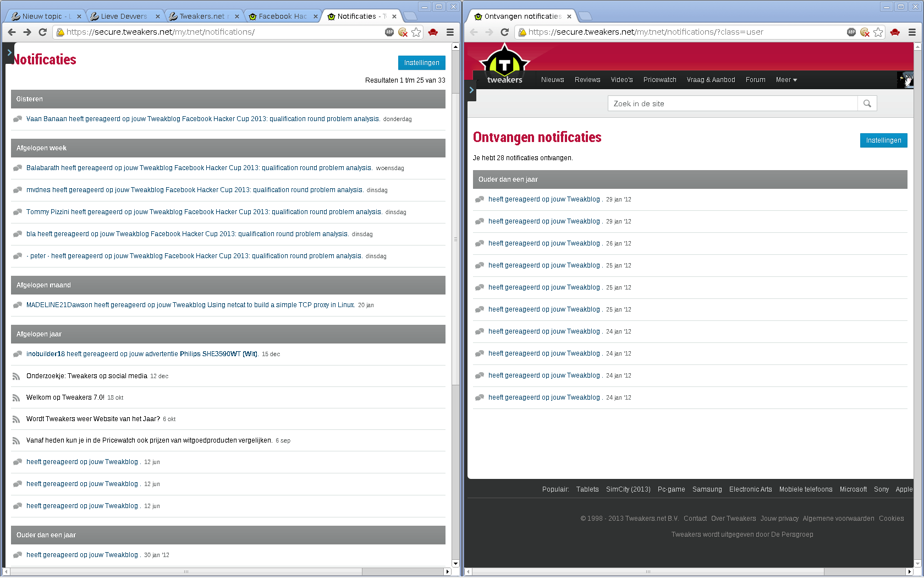The image size is (924, 578).
Task: Open popular tag SimCity (2013)
Action: 628,489
